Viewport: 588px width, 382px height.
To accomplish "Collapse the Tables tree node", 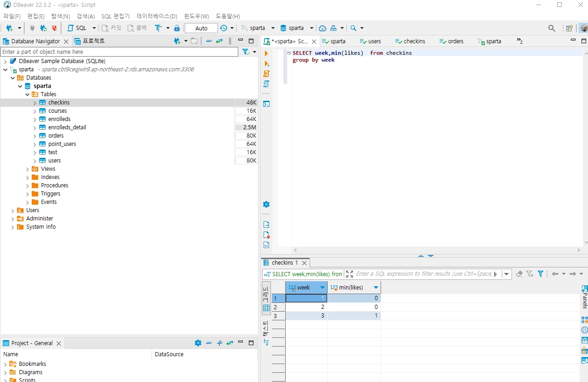I will [x=27, y=94].
